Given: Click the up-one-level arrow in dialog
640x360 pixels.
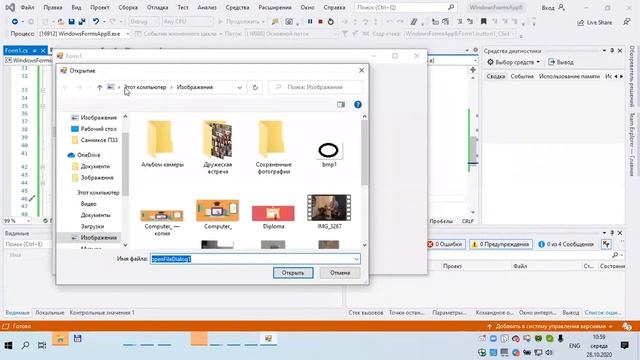Looking at the screenshot, I should pyautogui.click(x=99, y=87).
